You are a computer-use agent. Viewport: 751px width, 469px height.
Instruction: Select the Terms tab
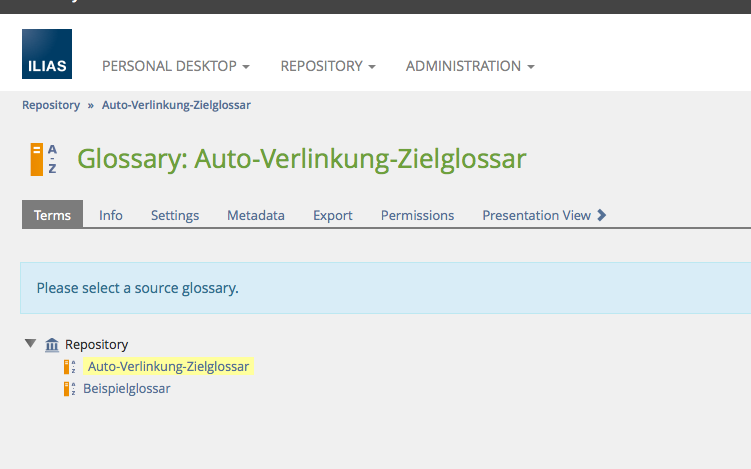point(53,215)
